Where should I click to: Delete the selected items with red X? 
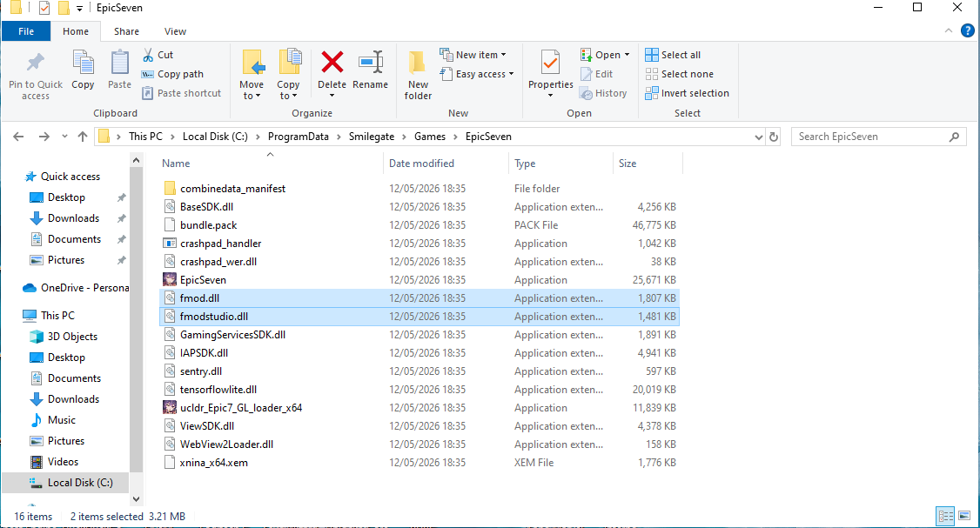[x=332, y=63]
